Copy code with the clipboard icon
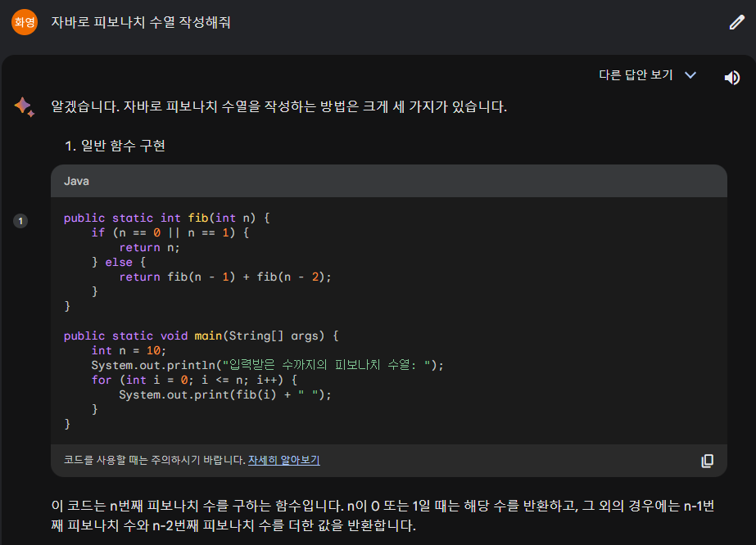This screenshot has height=545, width=756. tap(708, 461)
